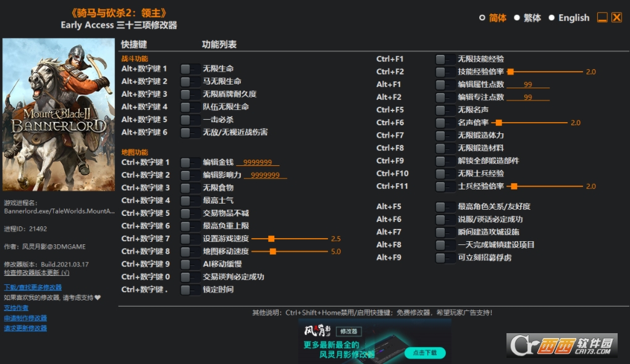Enable 交易谈判必定成功 toggle

point(190,277)
